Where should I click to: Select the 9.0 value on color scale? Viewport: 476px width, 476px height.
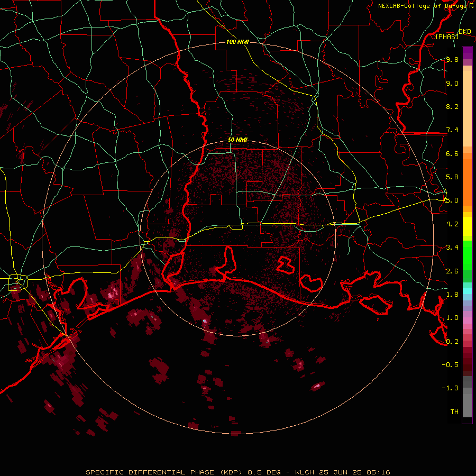click(x=452, y=83)
